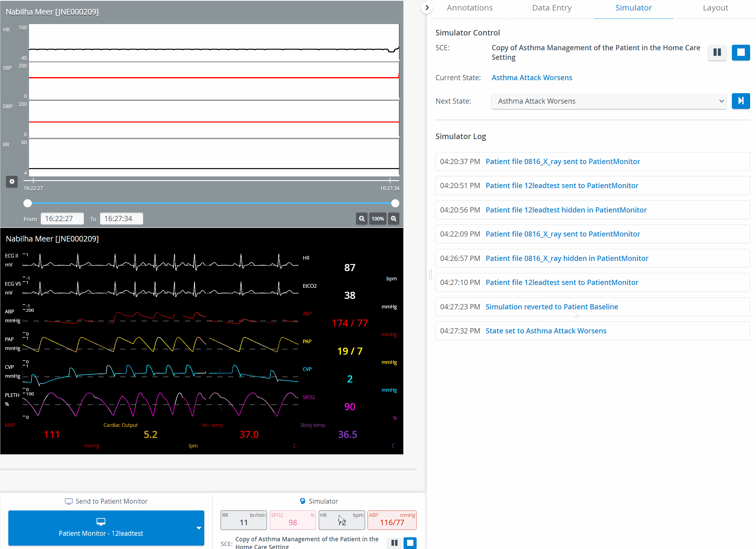Click the MAP value 111
The height and width of the screenshot is (549, 756).
tap(52, 434)
